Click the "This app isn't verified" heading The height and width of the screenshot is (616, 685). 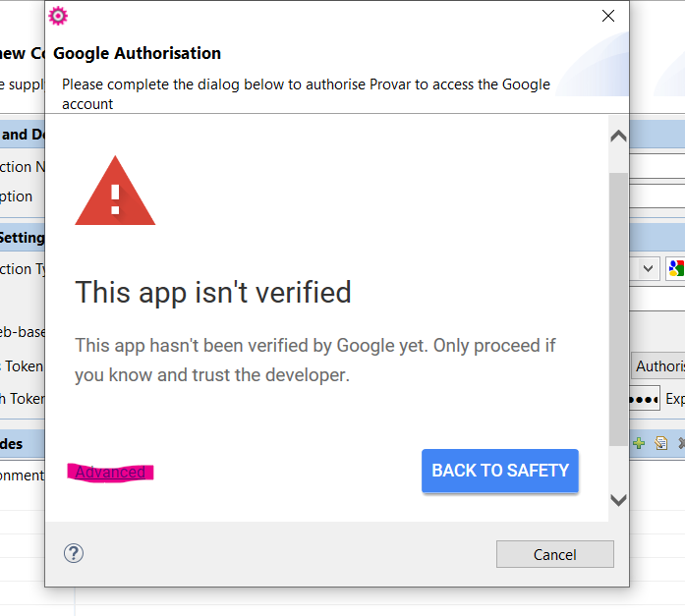point(213,292)
